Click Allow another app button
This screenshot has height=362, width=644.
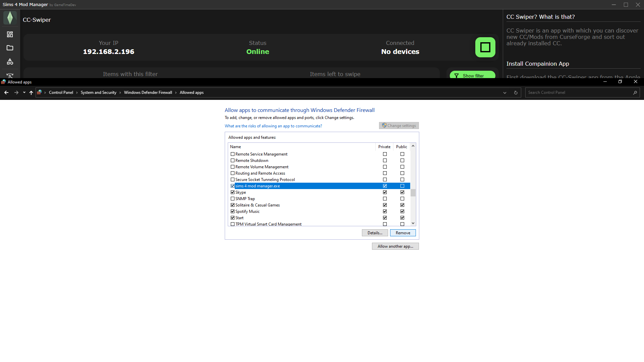tap(395, 246)
